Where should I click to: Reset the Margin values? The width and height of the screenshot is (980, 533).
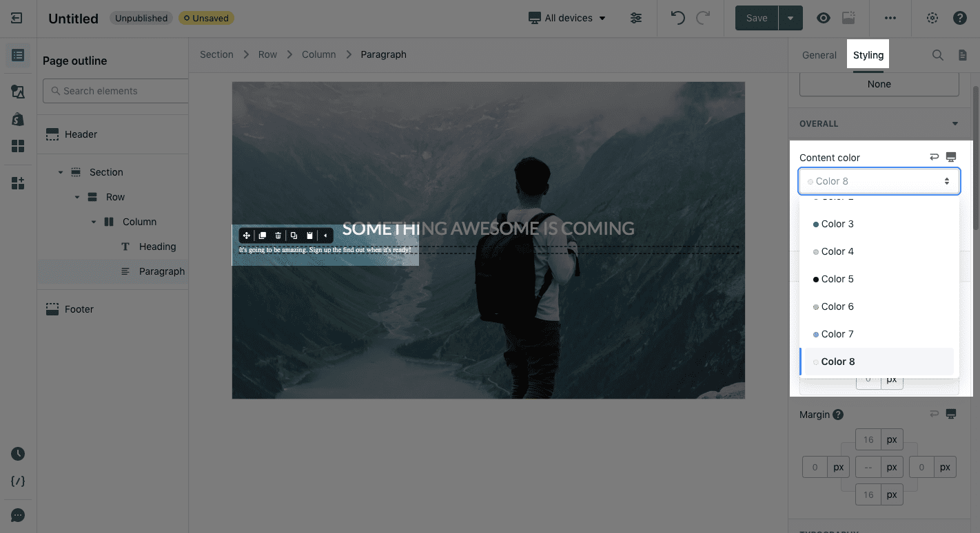935,414
